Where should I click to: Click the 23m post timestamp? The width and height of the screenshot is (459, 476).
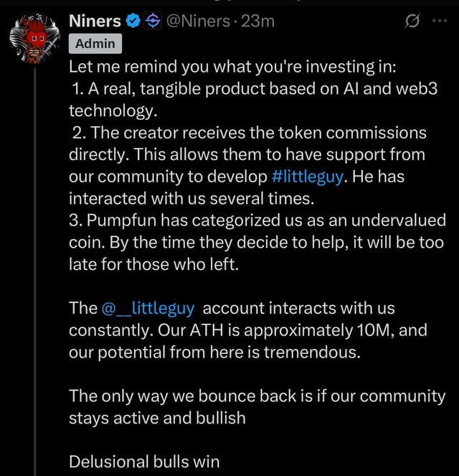point(257,22)
